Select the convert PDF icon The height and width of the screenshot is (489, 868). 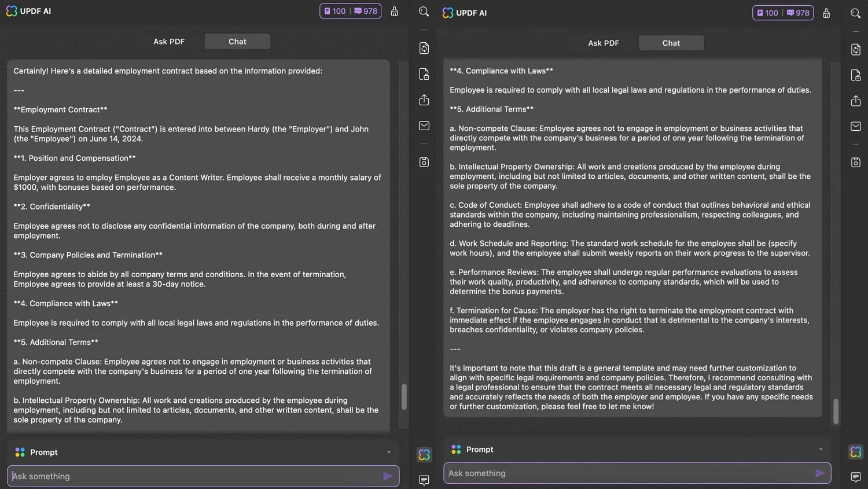coord(424,48)
